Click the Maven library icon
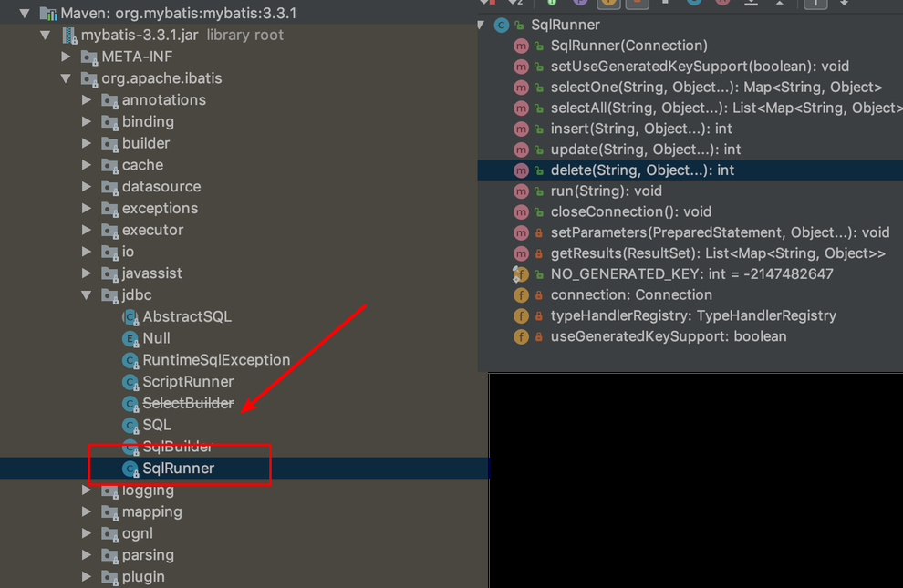 [48, 14]
